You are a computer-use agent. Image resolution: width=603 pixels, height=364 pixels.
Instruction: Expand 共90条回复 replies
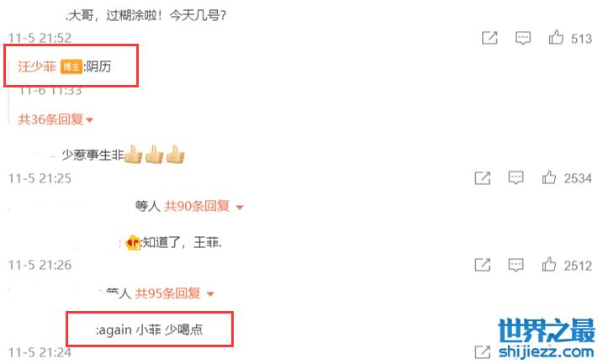[x=204, y=207]
